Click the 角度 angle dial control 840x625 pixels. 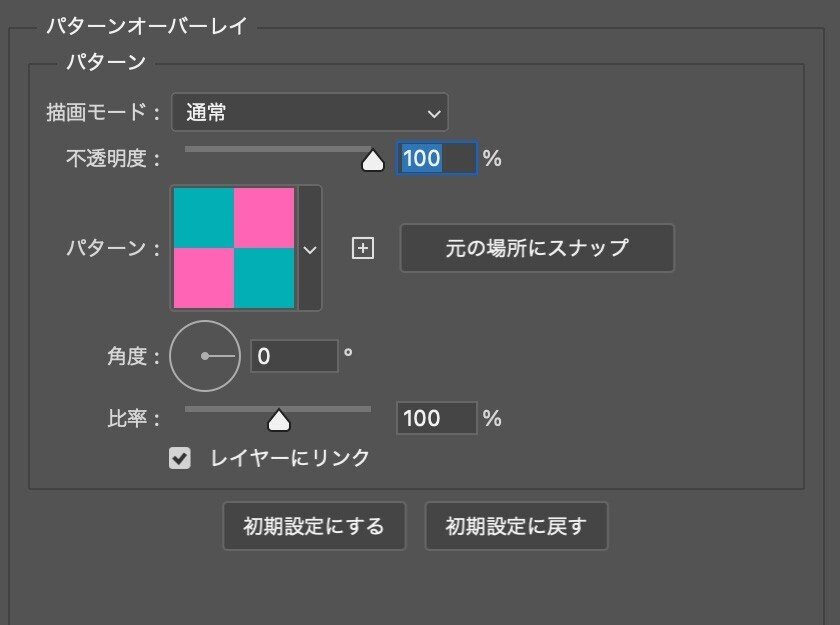pyautogui.click(x=205, y=356)
